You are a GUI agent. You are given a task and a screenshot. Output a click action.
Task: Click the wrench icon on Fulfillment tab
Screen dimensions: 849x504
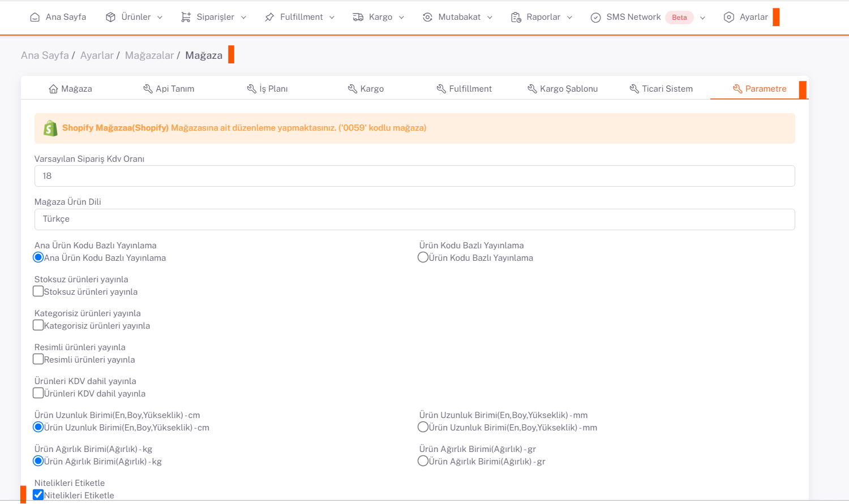coord(441,89)
